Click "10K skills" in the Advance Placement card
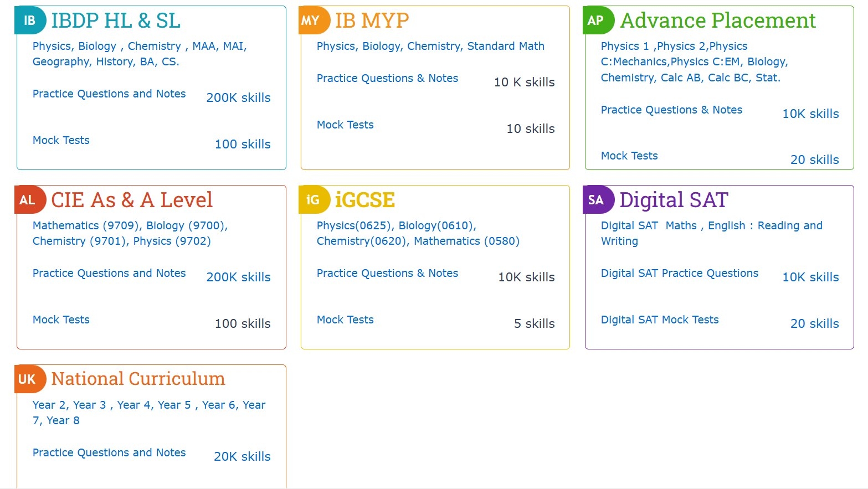The width and height of the screenshot is (868, 489). (810, 114)
